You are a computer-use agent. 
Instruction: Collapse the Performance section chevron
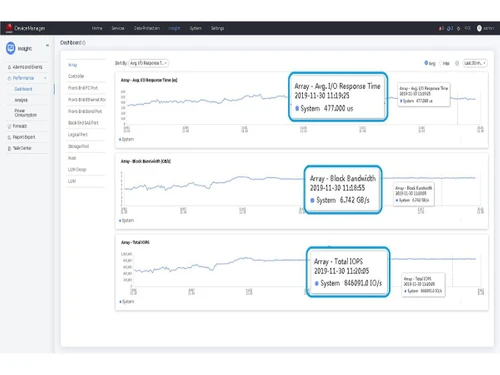(x=45, y=78)
